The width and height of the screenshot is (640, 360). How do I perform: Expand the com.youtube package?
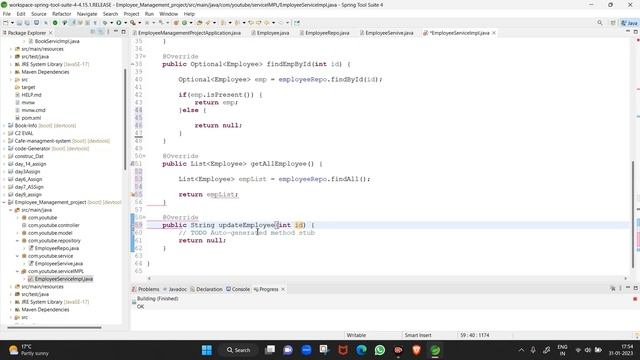coord(18,218)
